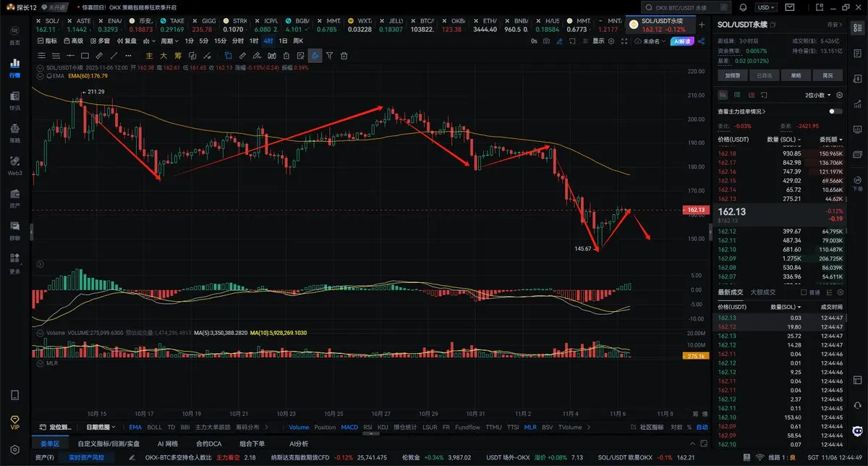This screenshot has width=868, height=466.
Task: Open the 2位小数 decimal precision dropdown
Action: coord(819,95)
